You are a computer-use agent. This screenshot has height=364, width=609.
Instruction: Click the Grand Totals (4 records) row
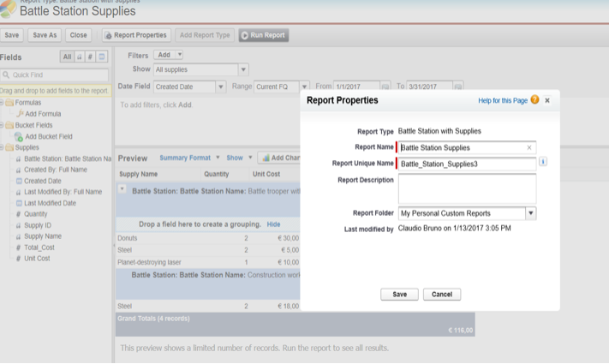(x=296, y=325)
